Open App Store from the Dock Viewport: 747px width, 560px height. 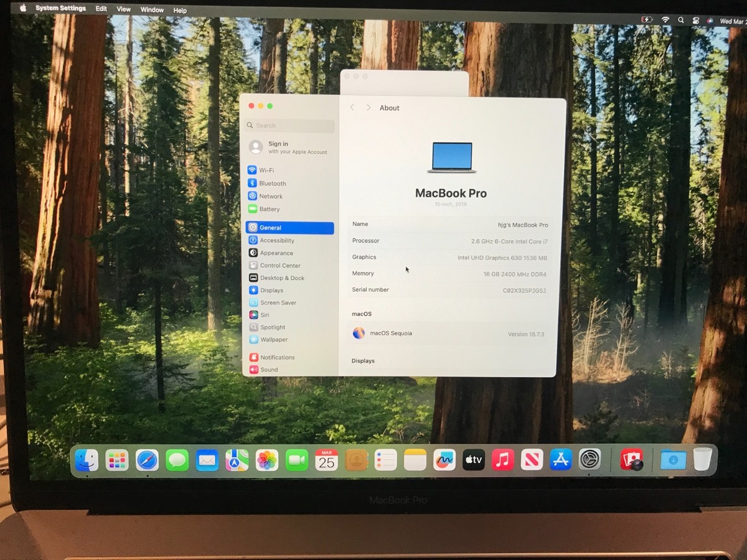tap(561, 460)
